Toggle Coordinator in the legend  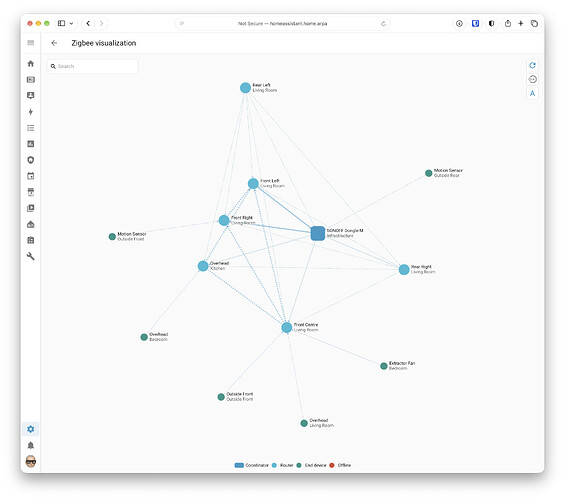[251, 465]
